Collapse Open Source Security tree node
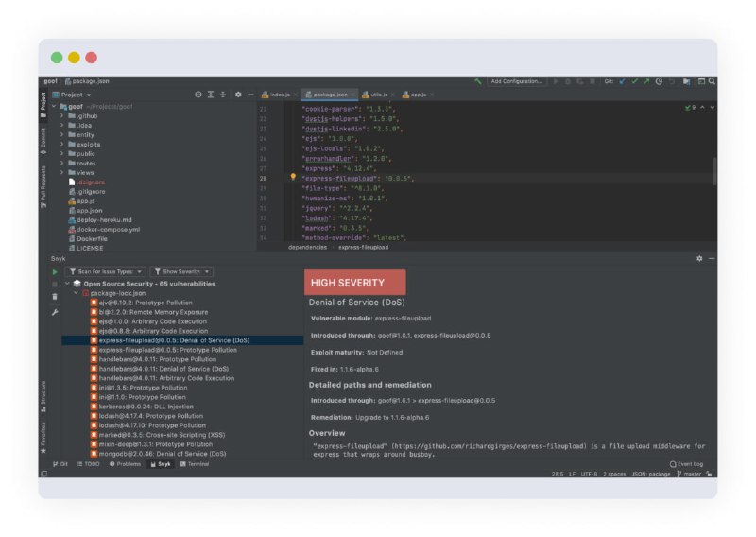The image size is (756, 537). click(x=66, y=284)
